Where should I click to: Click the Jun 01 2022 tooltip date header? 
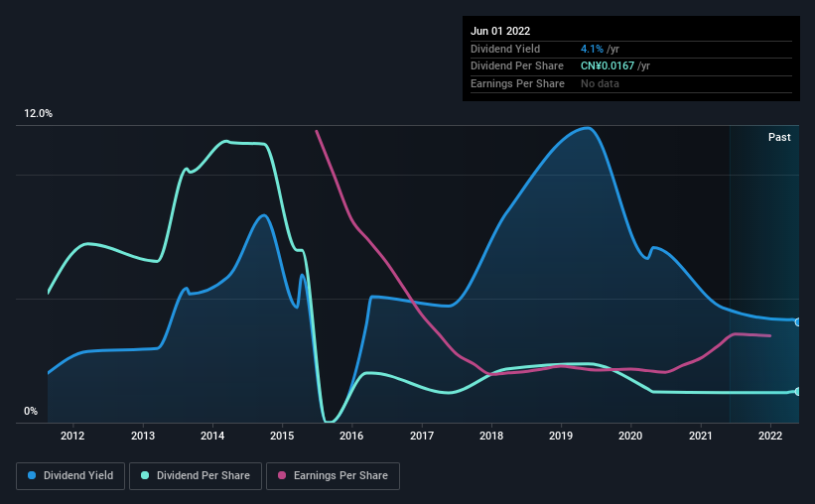[500, 31]
